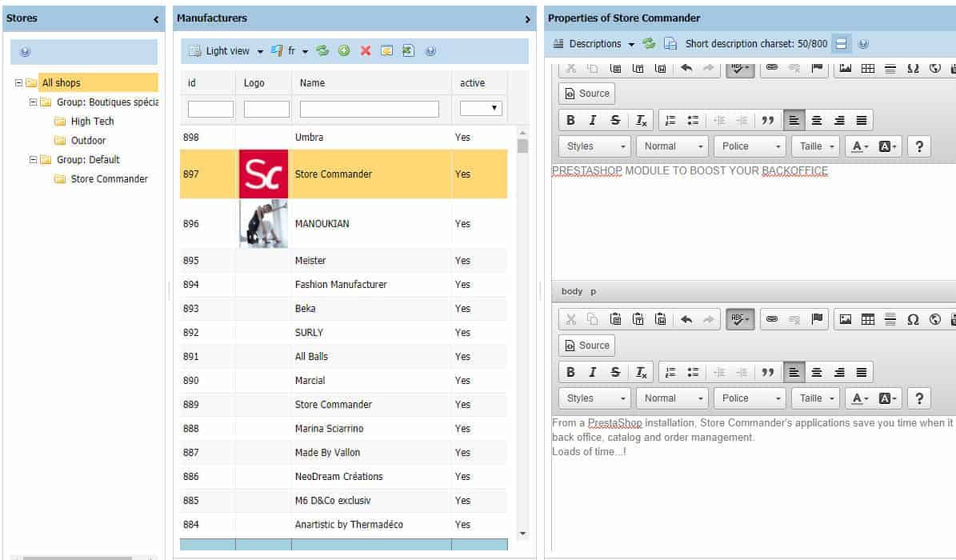Insert link in the long description editor
This screenshot has height=560, width=956.
(x=772, y=319)
